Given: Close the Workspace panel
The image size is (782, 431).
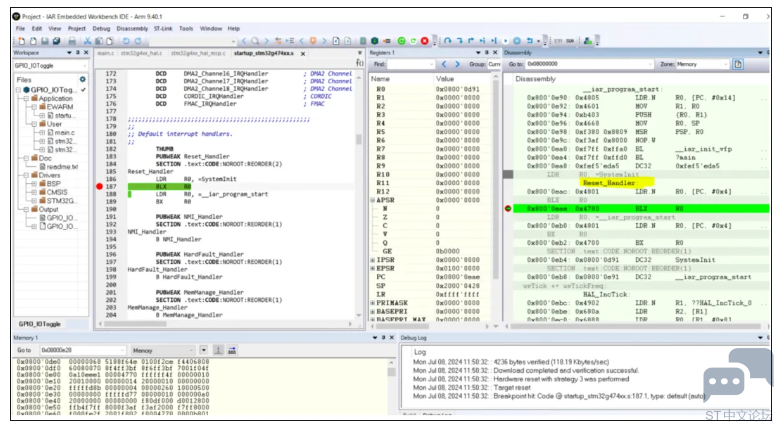Looking at the screenshot, I should click(x=86, y=52).
